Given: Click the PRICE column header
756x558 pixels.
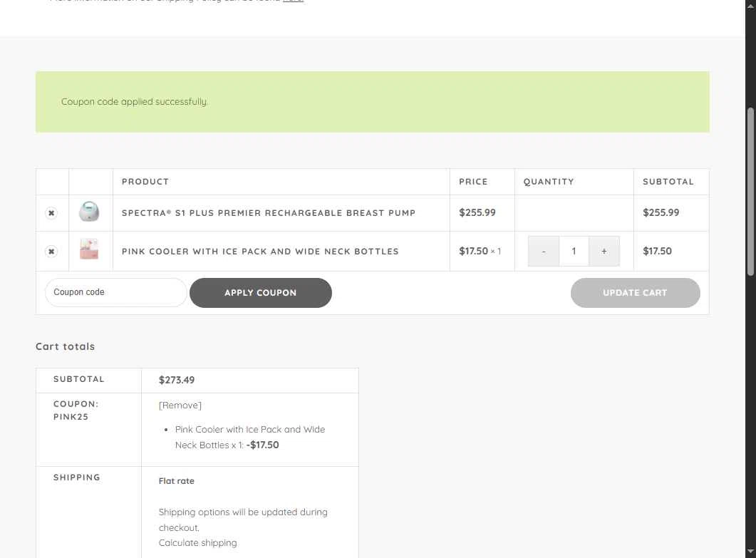Looking at the screenshot, I should 473,182.
